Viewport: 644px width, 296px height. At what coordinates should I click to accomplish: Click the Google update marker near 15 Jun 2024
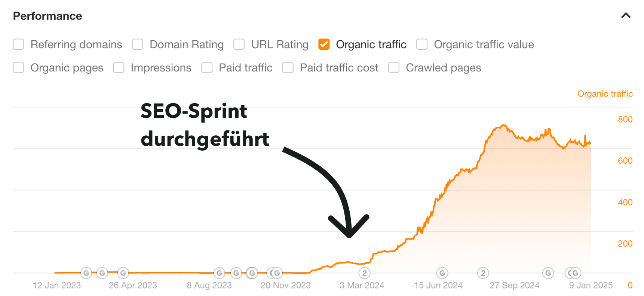click(x=442, y=273)
